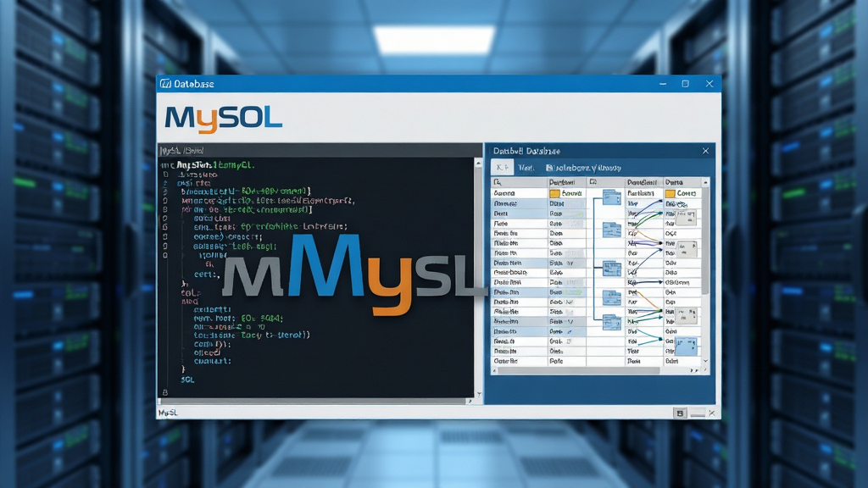Click inside the dark SQL code editor
This screenshot has height=488, width=868.
(x=317, y=278)
